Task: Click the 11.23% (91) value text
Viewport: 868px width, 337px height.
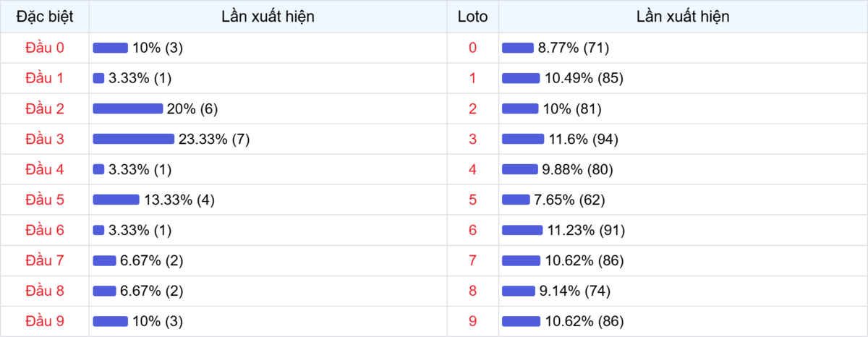Action: 586,230
